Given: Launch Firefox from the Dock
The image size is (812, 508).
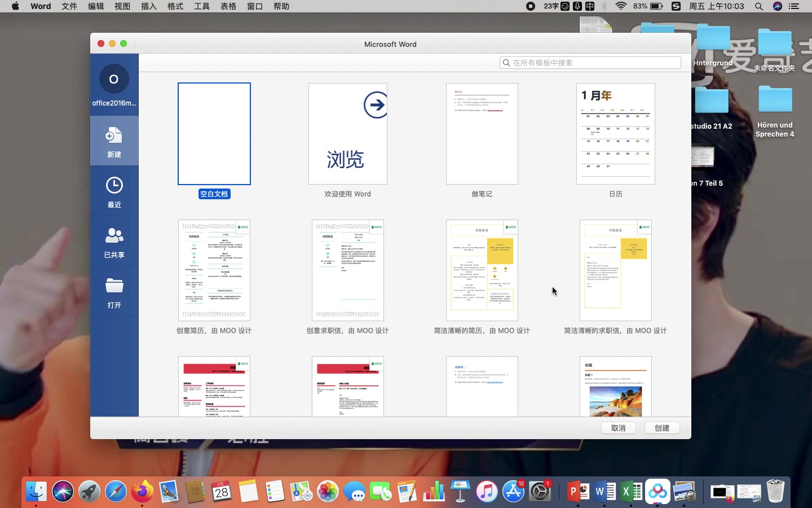Looking at the screenshot, I should coord(142,492).
